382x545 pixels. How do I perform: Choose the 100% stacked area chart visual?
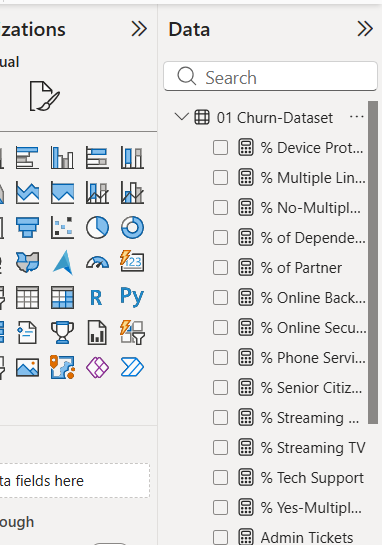point(62,193)
